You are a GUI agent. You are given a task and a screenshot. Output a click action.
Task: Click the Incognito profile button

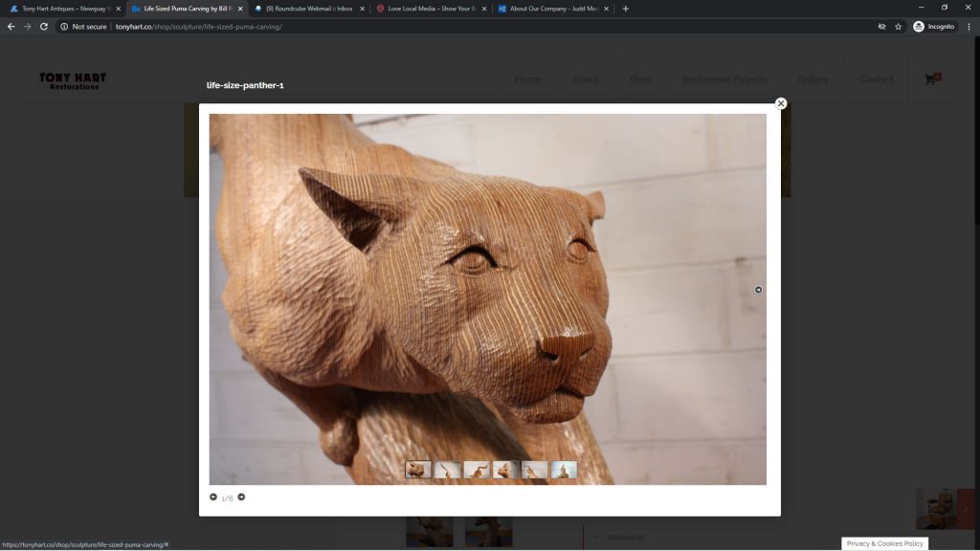pyautogui.click(x=934, y=27)
